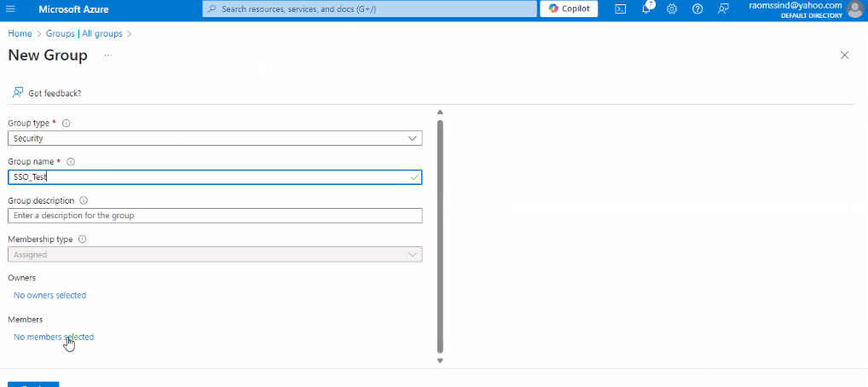Click the Got feedback person icon
This screenshot has width=868, height=387.
(x=18, y=92)
